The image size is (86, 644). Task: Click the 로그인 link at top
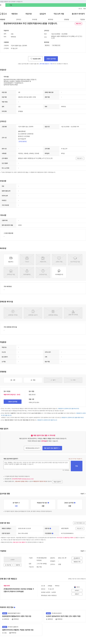point(80,9)
